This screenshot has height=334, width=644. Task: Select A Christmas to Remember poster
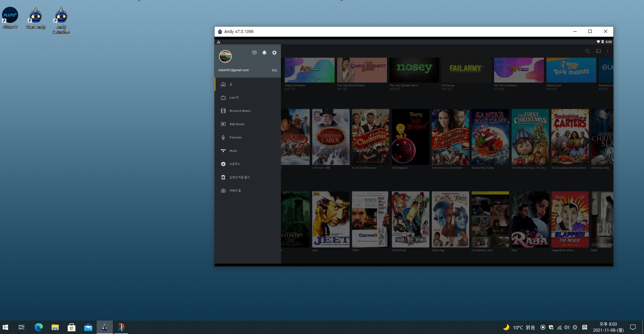click(x=450, y=137)
